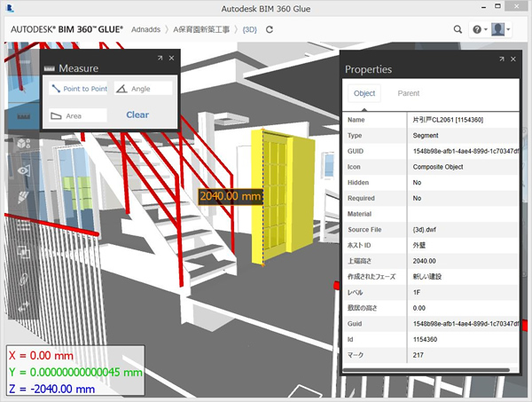
Task: Click the Source File value {3d}.dwf
Action: (425, 230)
